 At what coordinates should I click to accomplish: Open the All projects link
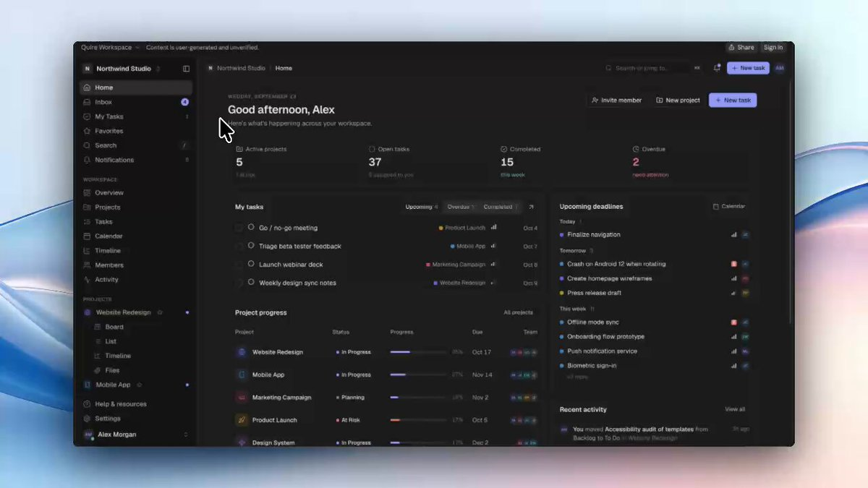(x=518, y=312)
